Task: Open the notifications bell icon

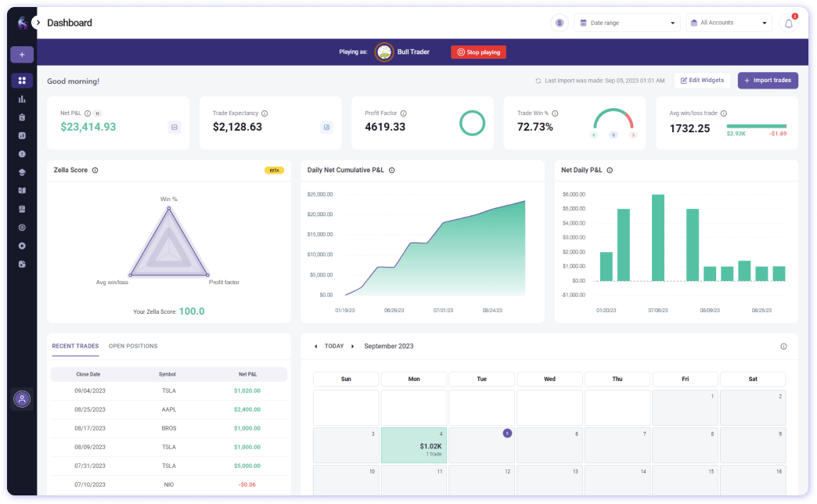Action: point(788,23)
